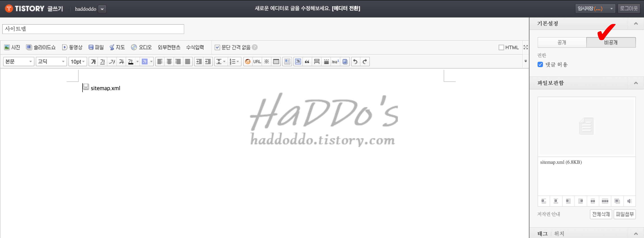644x238 pixels.
Task: Expand more toolbar options arrow
Action: click(525, 61)
